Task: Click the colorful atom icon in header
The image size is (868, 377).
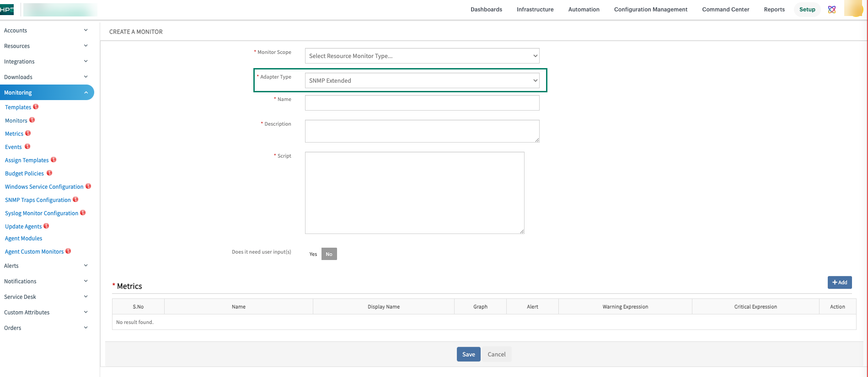Action: click(832, 10)
